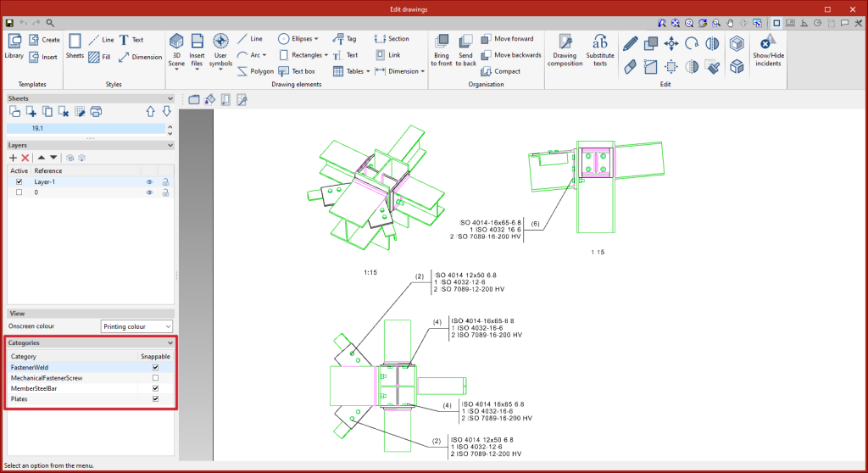Add a new sheet with plus icon

pos(31,112)
